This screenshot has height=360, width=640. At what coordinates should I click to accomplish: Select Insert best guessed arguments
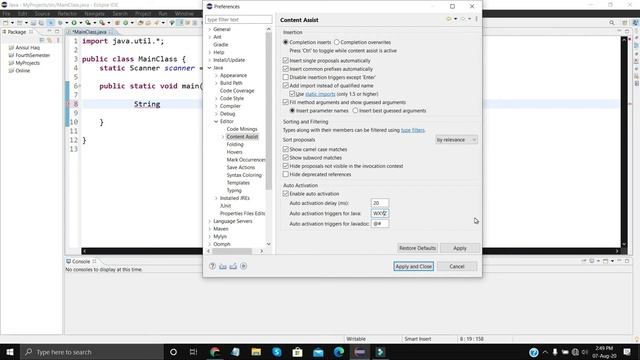pyautogui.click(x=355, y=111)
